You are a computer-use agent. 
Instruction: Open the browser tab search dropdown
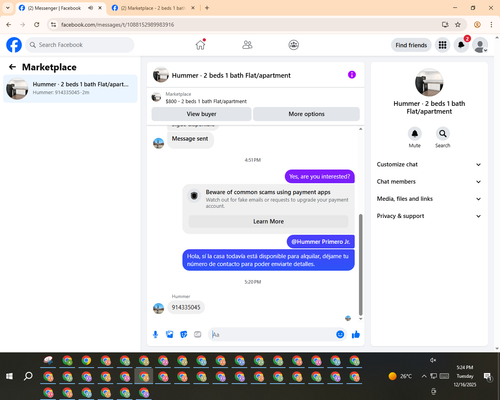[8, 8]
